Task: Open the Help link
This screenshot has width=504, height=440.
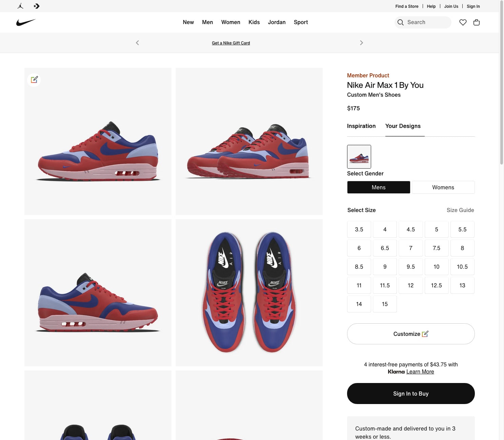Action: pos(431,6)
